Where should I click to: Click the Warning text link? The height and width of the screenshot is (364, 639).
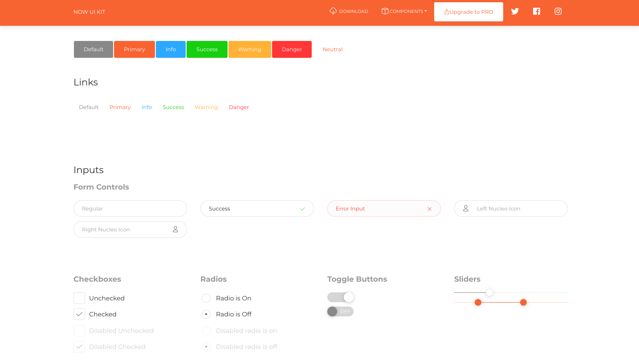(206, 107)
